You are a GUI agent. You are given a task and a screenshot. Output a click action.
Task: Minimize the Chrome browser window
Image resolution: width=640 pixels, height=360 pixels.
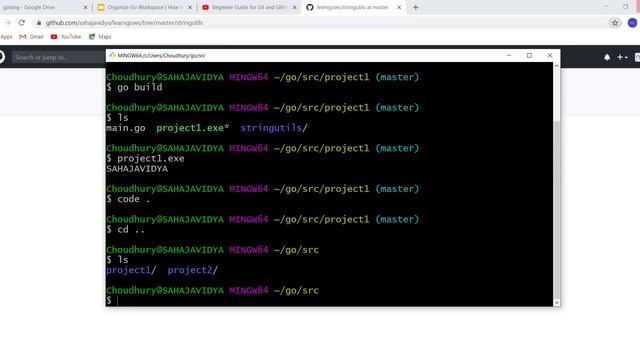[x=606, y=7]
